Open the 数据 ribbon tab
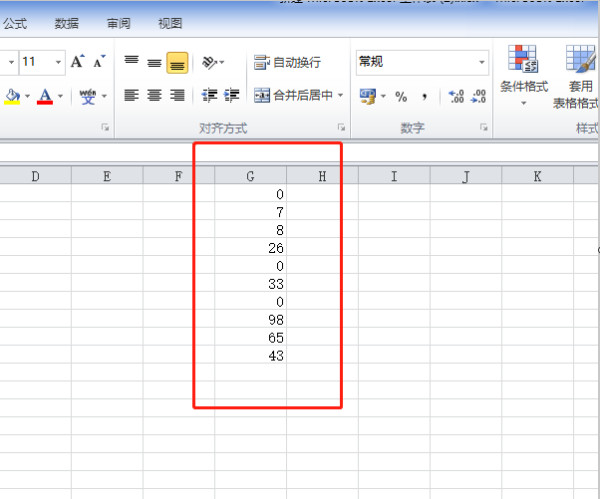The width and height of the screenshot is (600, 499). pyautogui.click(x=67, y=24)
